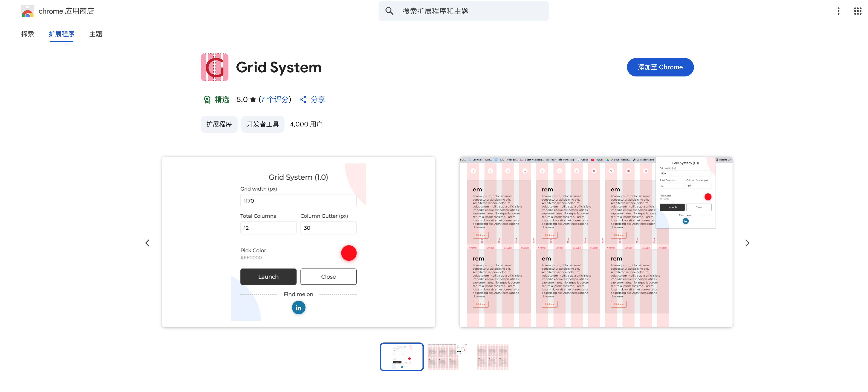Click the share icon next to 分享
This screenshot has width=868, height=392.
[303, 99]
